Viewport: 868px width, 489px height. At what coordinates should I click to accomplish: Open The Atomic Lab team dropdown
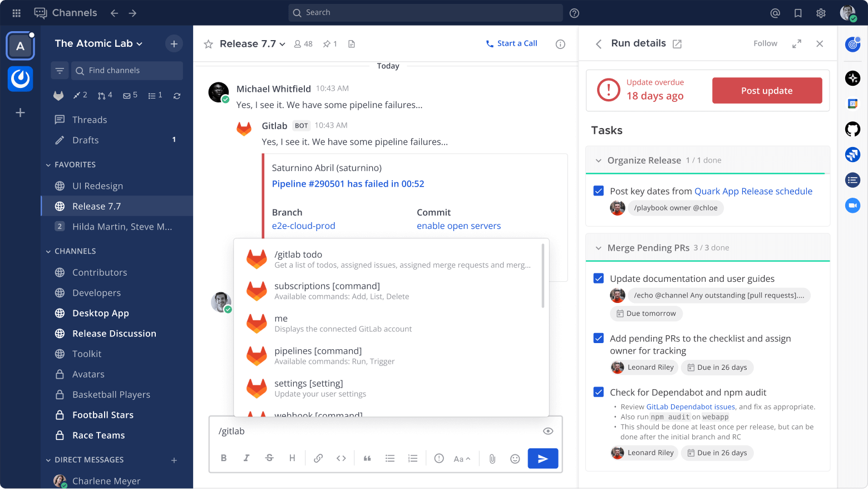pos(98,43)
